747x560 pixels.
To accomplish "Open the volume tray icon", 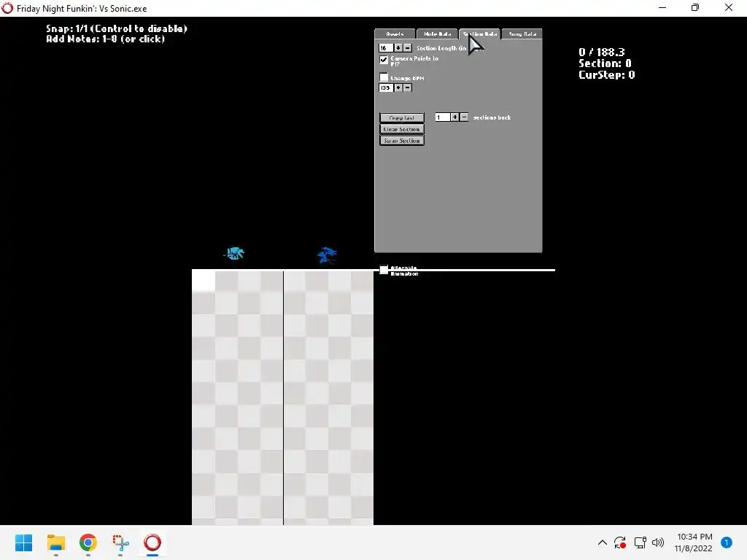I will coord(658,542).
